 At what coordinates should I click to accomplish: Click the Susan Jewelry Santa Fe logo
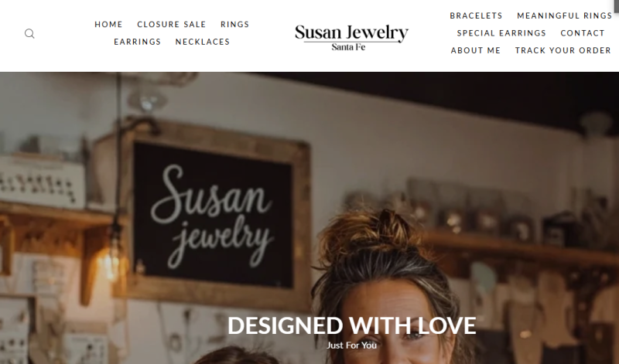pyautogui.click(x=351, y=37)
